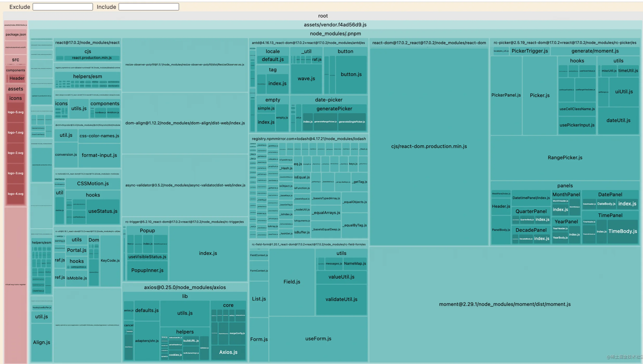Screen dimensions: 643x364
Task: Select the generateSinglePicker.js block
Action: click(x=352, y=122)
